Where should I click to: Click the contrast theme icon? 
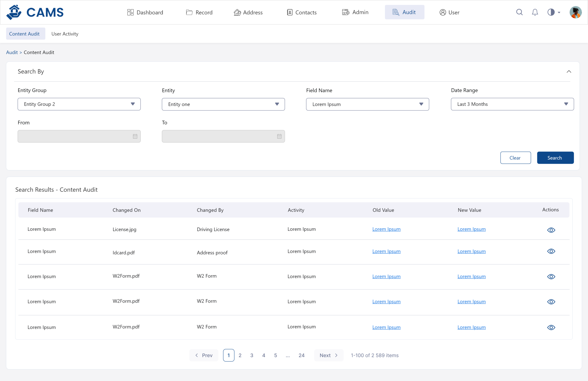point(551,12)
